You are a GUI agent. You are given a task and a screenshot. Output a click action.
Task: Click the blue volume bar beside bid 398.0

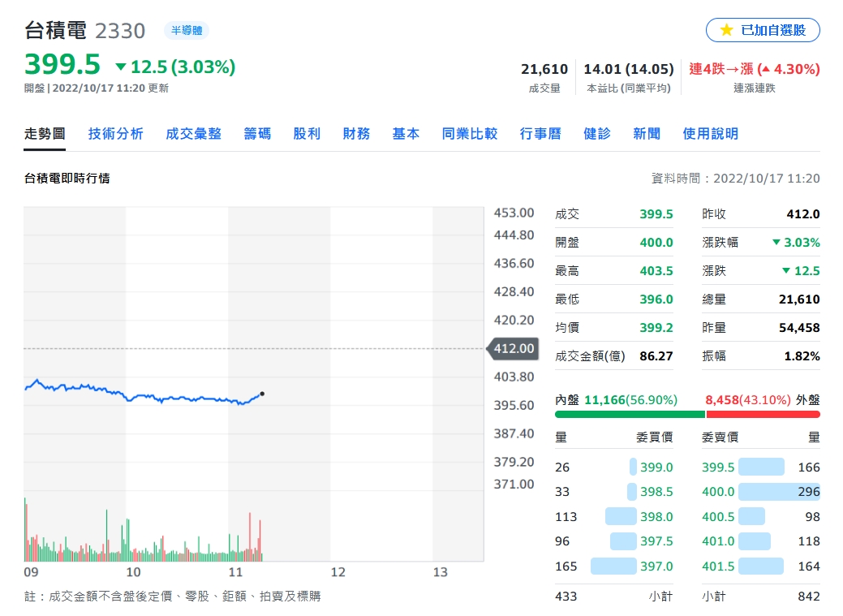[621, 516]
